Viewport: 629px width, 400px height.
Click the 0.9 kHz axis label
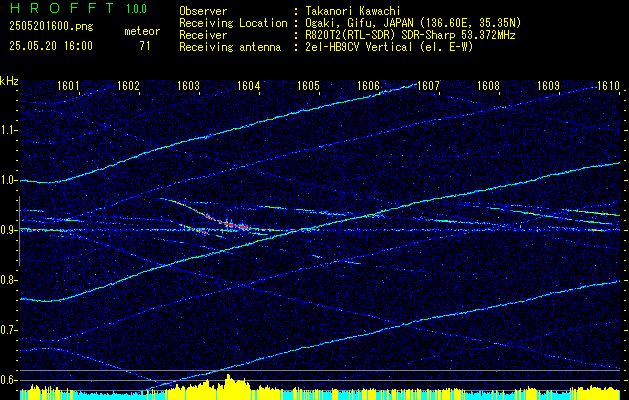[x=7, y=230]
